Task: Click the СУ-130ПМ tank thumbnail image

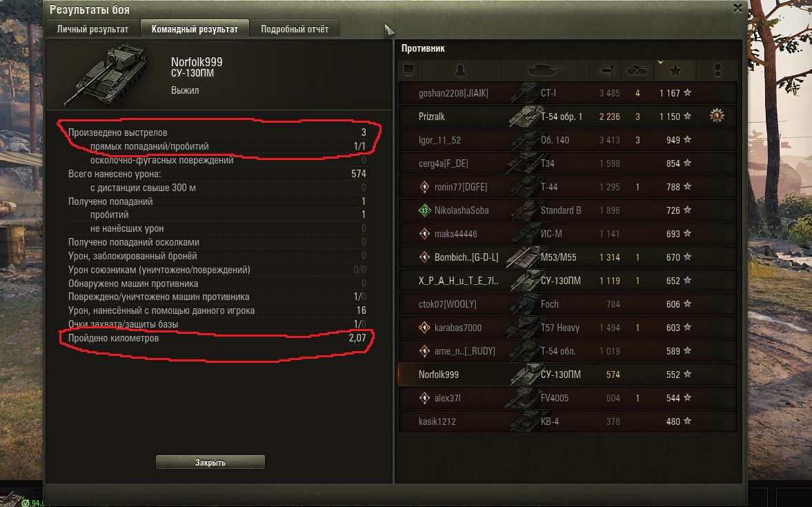Action: coord(108,74)
